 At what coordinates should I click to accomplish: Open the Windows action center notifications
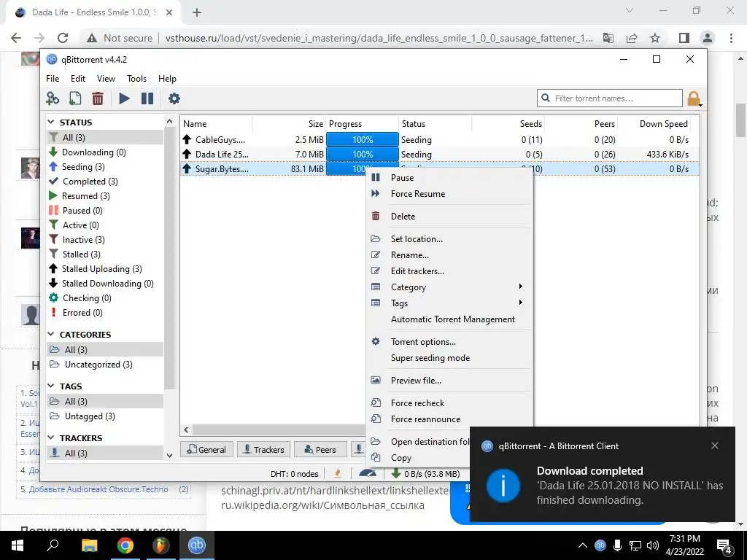click(724, 545)
